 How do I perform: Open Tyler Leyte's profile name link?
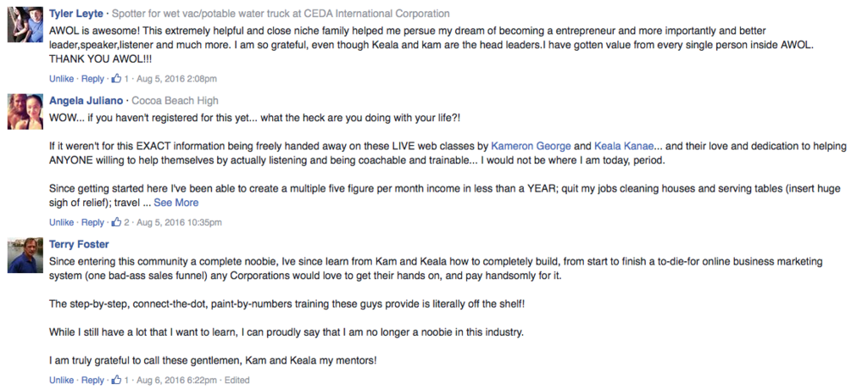pyautogui.click(x=75, y=14)
